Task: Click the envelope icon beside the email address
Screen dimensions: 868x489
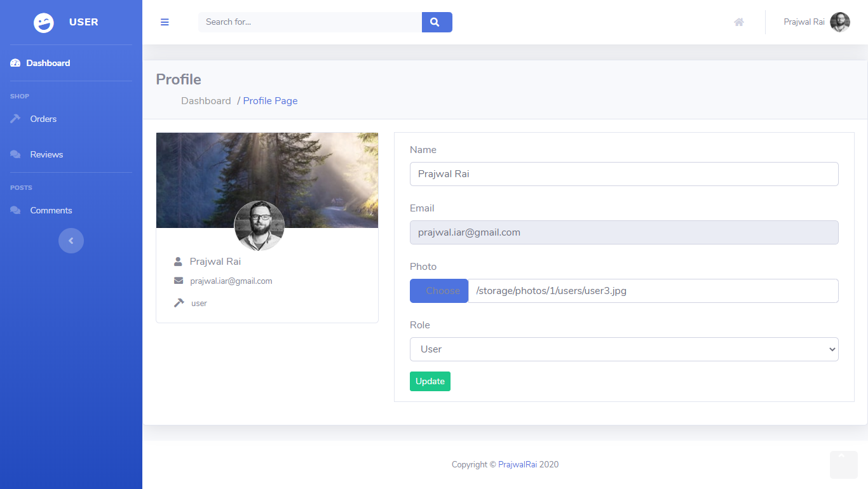Action: [178, 281]
